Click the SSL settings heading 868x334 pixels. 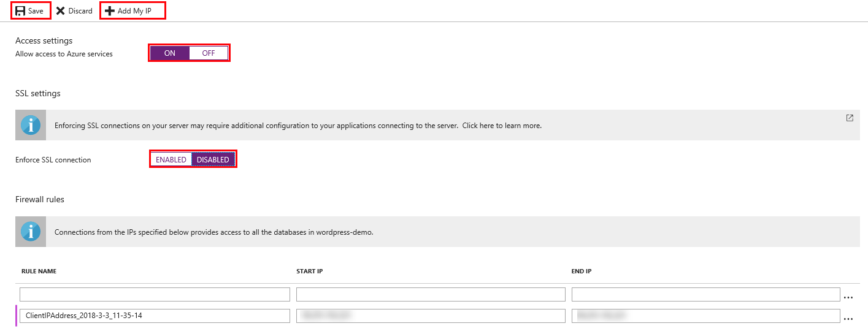(x=38, y=93)
